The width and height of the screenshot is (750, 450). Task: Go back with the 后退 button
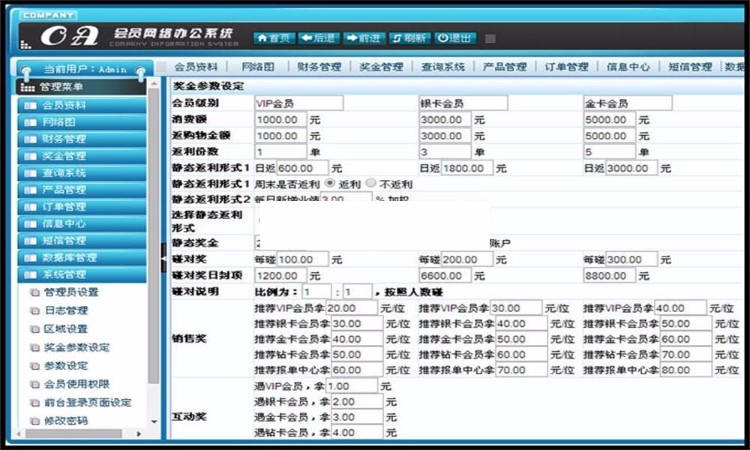coord(319,38)
